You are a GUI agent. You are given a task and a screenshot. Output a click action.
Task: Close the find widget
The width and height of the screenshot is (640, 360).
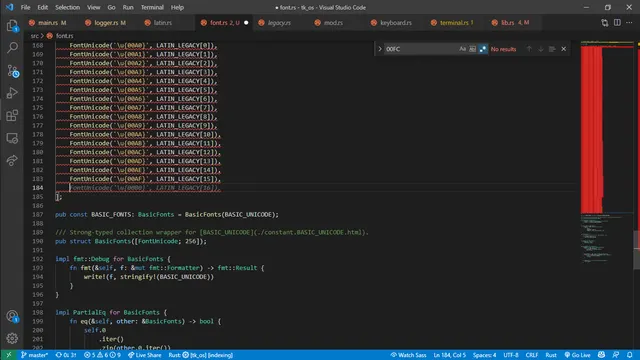click(x=564, y=49)
